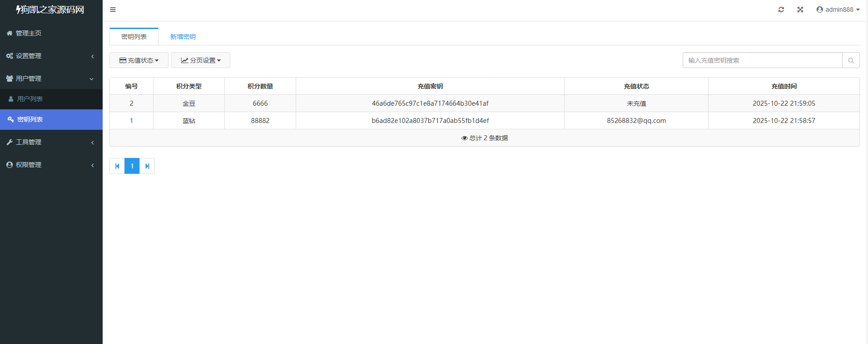Image resolution: width=868 pixels, height=344 pixels.
Task: Open the 充值状态 filter dropdown
Action: [139, 60]
